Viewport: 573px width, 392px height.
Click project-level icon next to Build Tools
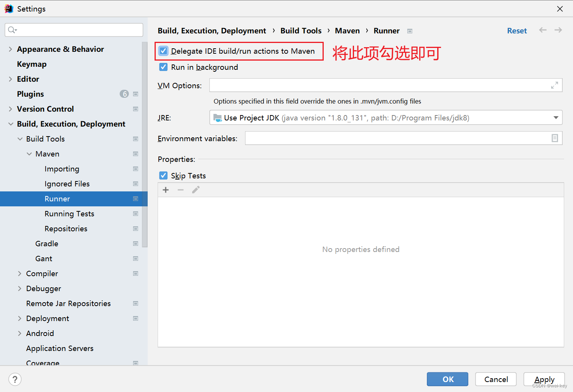pyautogui.click(x=135, y=139)
